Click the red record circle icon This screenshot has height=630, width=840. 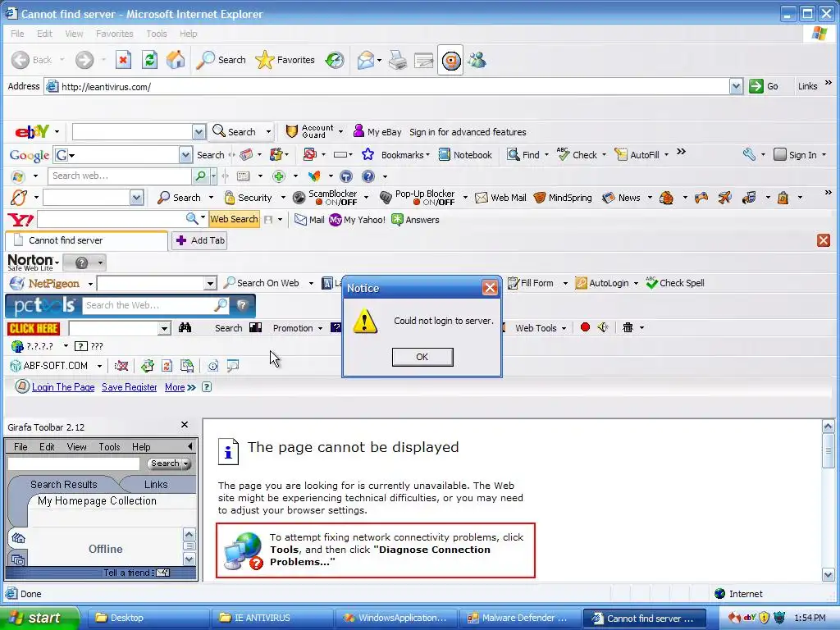[x=585, y=327]
